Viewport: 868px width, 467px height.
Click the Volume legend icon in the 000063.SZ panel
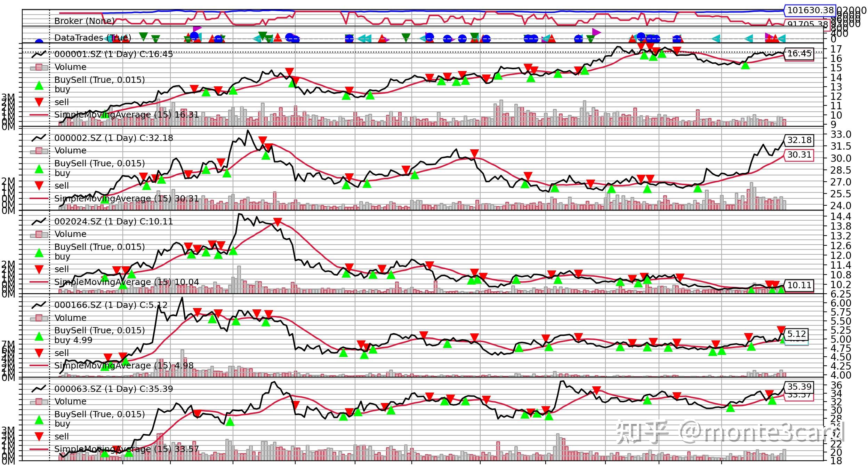[39, 402]
